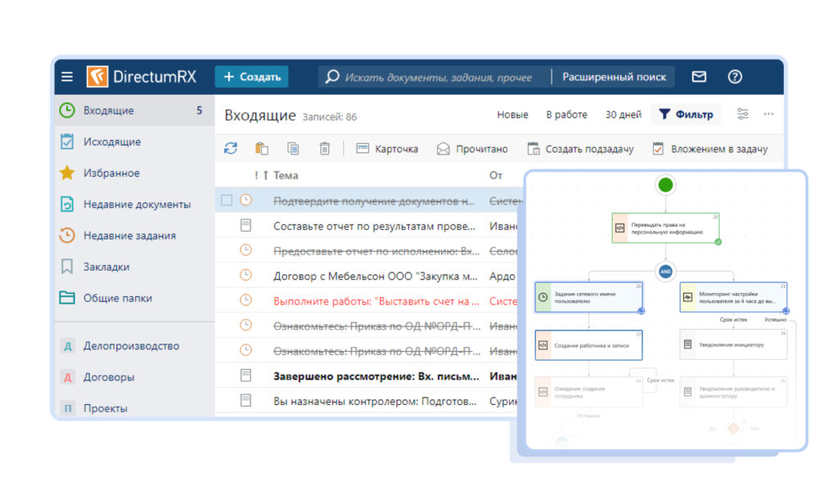Open 'Договор с Мебельсон ООО' item

375,277
